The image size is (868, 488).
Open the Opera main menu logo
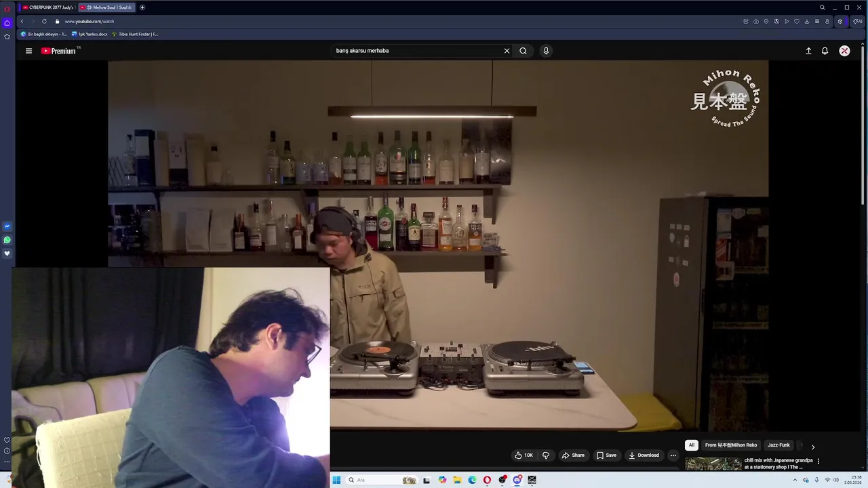point(7,9)
